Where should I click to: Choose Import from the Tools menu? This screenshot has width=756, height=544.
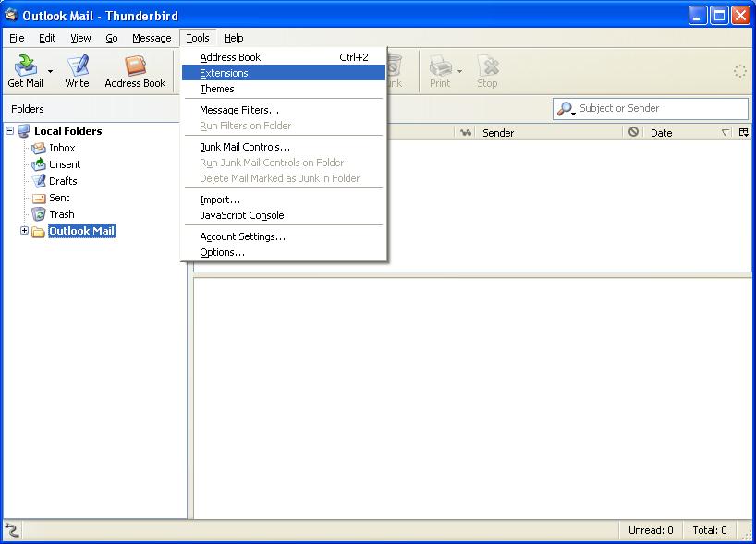[x=284, y=199]
